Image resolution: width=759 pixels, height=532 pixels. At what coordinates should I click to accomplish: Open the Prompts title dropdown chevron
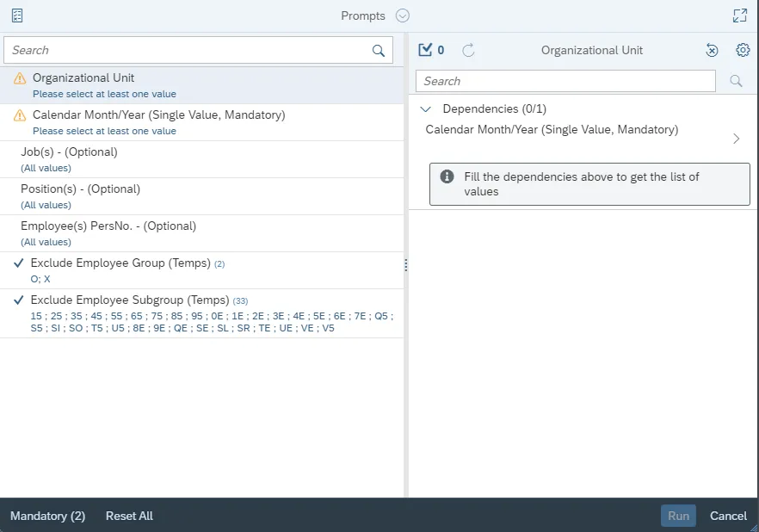click(x=403, y=15)
